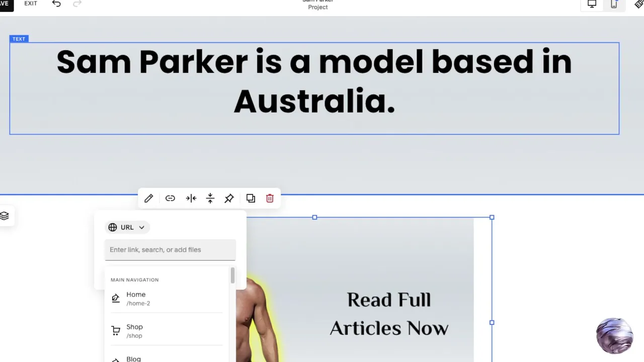The image size is (644, 362).
Task: Click the EXIT button
Action: pyautogui.click(x=31, y=4)
